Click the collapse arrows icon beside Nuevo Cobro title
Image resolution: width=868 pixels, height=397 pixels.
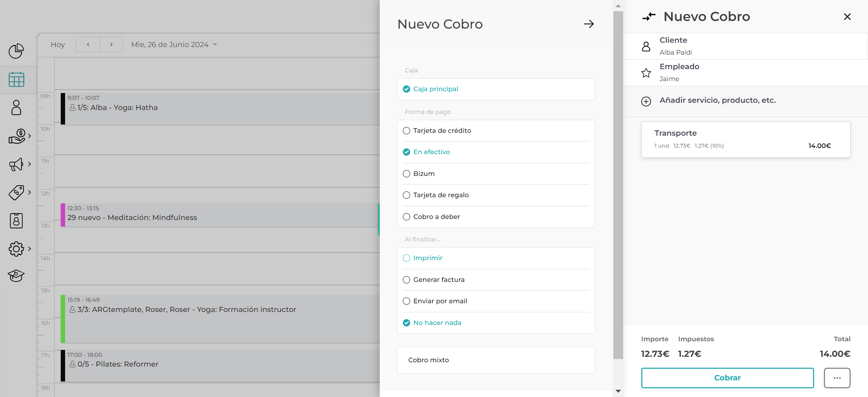(649, 17)
